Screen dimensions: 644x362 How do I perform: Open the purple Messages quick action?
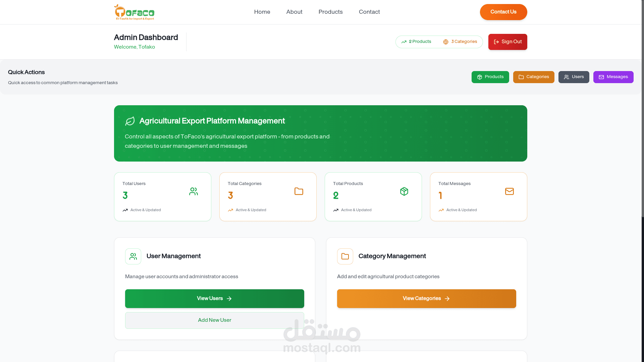coord(613,77)
